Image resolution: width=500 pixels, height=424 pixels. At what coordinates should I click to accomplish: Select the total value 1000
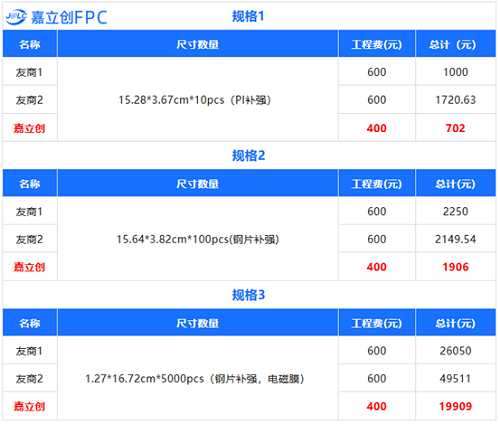click(x=455, y=72)
